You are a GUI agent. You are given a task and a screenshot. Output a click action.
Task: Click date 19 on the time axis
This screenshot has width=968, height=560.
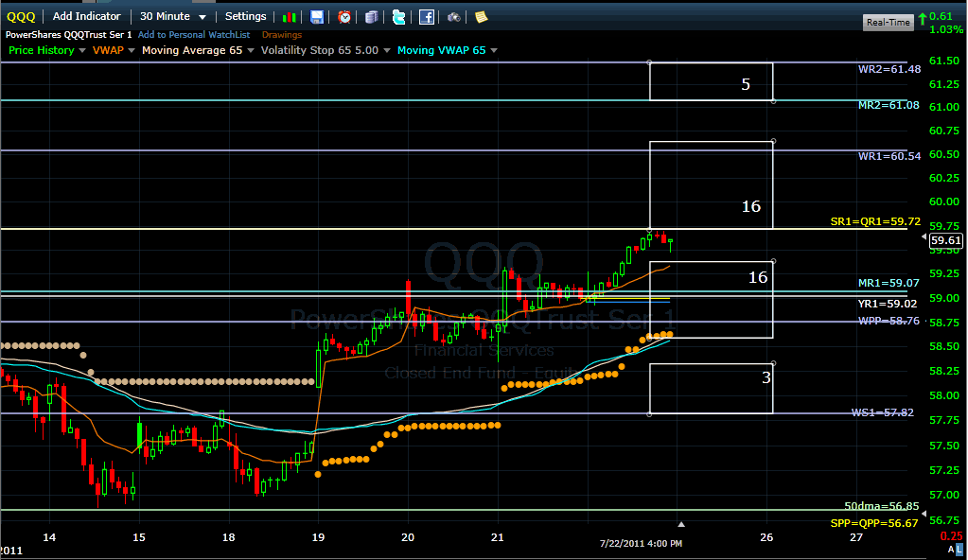click(318, 537)
